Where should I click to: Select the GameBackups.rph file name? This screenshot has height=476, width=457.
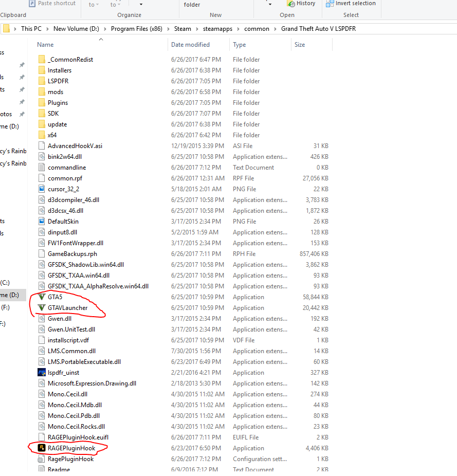[x=72, y=254]
